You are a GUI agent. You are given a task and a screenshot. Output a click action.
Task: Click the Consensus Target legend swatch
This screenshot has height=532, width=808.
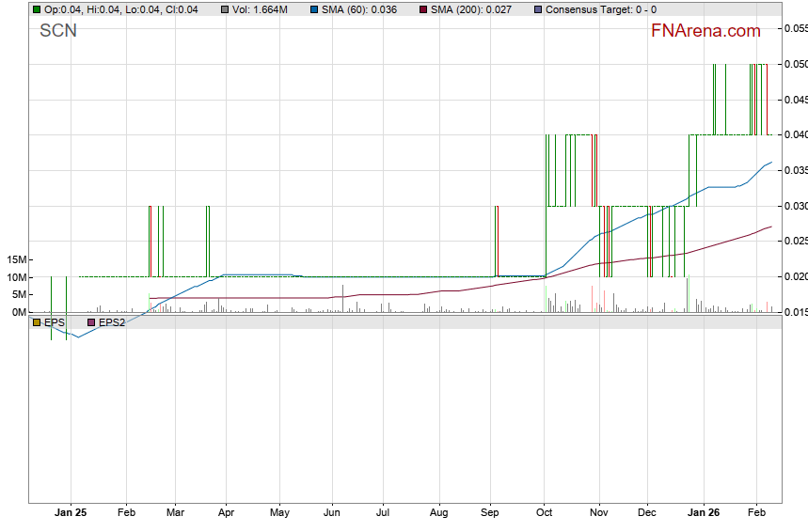pos(537,9)
